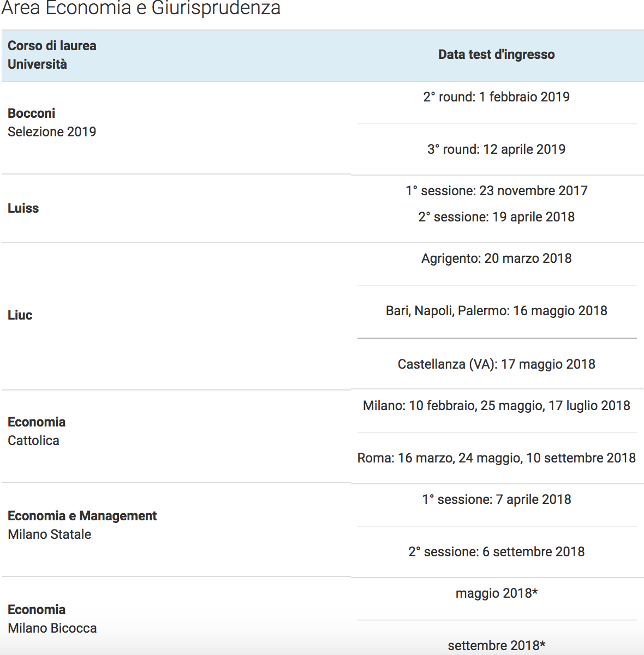Select '1° sessione: 7 aprile 2018'
This screenshot has width=644, height=655.
pos(497,500)
